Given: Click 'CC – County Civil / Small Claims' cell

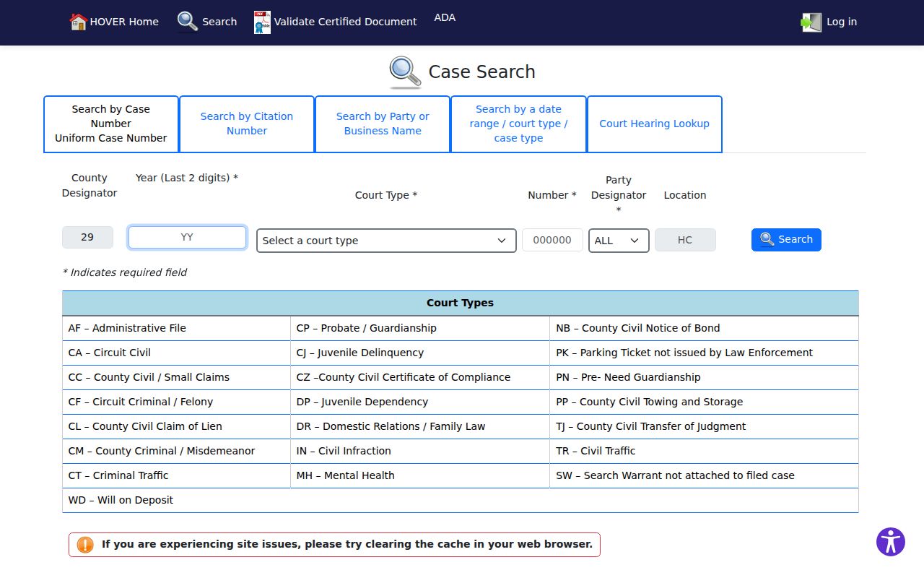Looking at the screenshot, I should coord(176,377).
